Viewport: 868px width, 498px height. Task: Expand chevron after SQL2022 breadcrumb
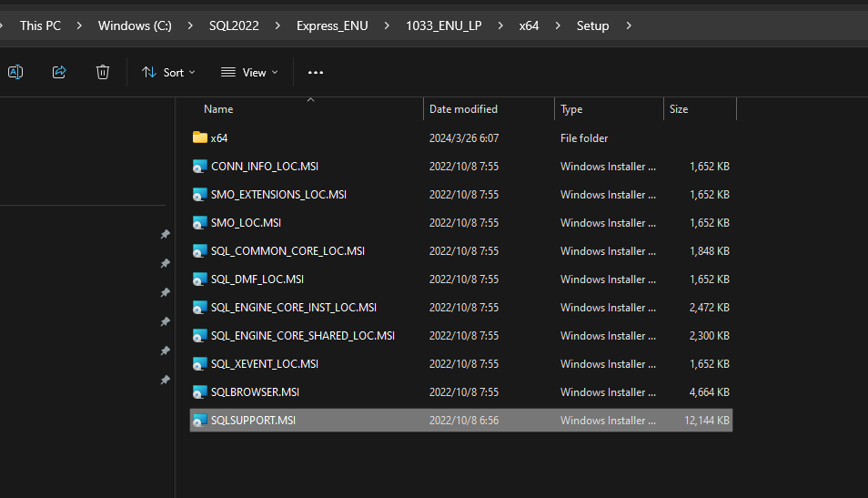(278, 25)
